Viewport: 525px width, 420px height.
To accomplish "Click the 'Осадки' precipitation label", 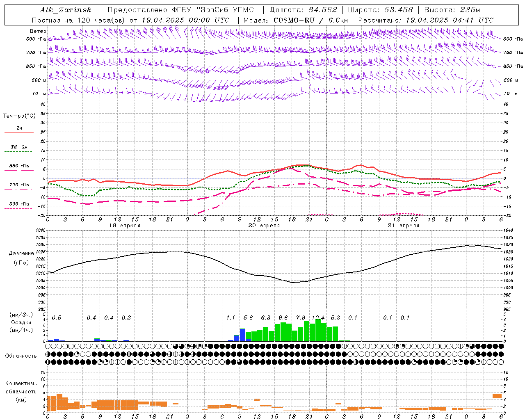I will click(21, 322).
